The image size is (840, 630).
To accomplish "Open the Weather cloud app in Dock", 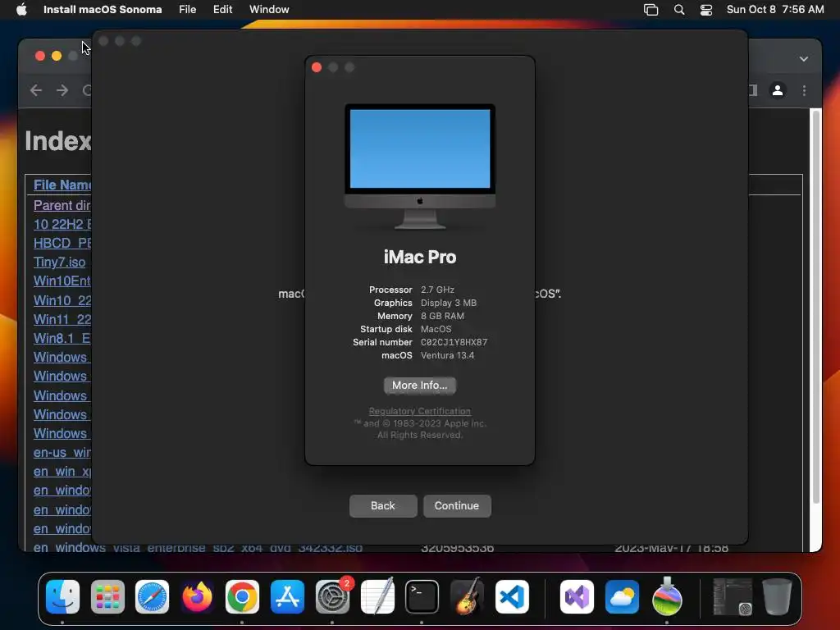I will (x=622, y=596).
